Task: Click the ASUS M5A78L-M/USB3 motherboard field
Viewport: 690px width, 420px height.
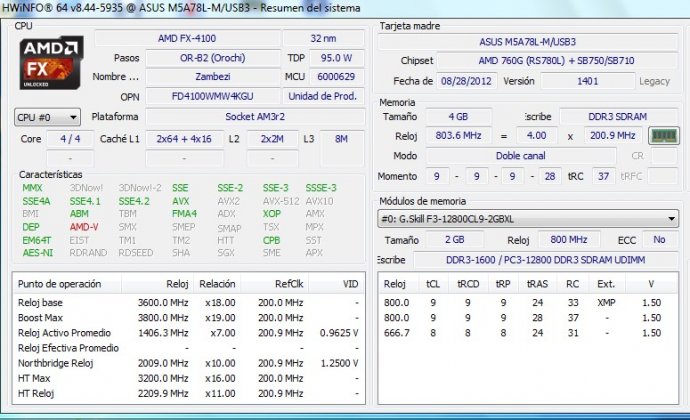Action: 528,42
